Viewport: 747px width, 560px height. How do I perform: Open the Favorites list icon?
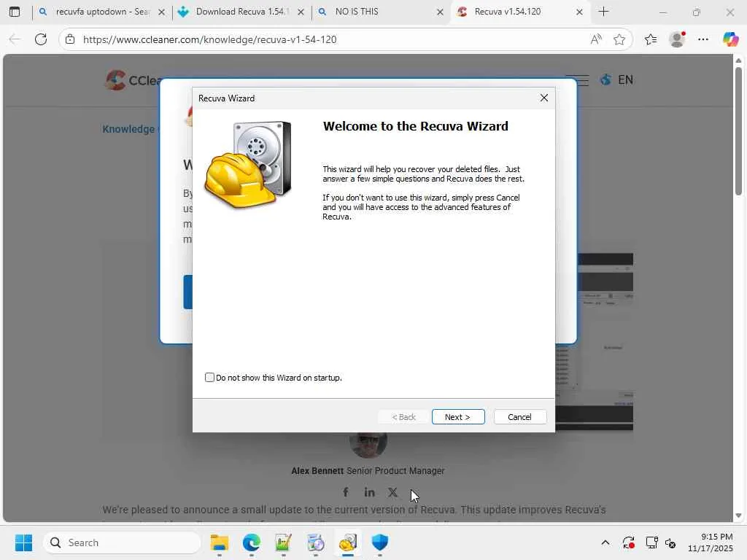point(651,39)
